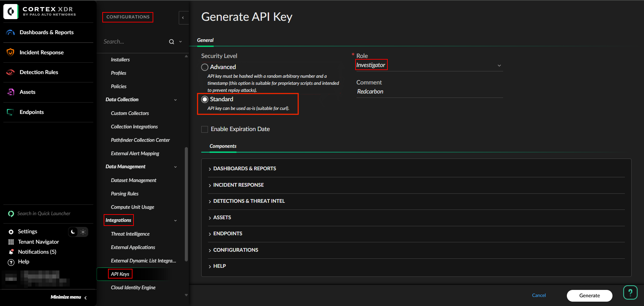Select the Advanced security level radio button
The height and width of the screenshot is (306, 644).
point(205,67)
